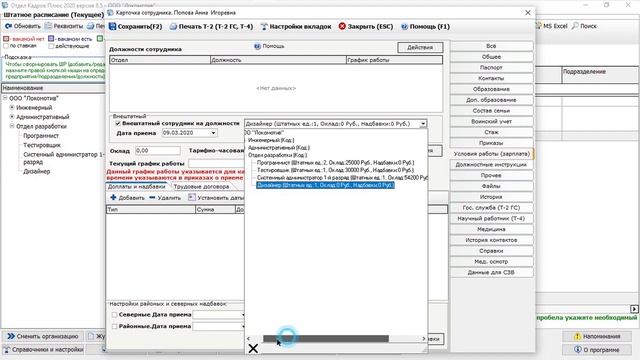The image size is (640, 360).
Task: Toggle the freelance employee checkbox
Action: (118, 123)
